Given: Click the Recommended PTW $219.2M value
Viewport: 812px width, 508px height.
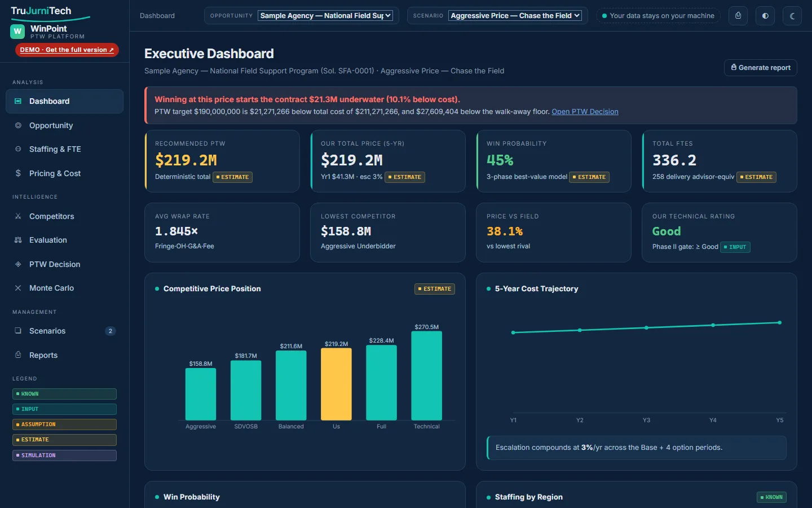Looking at the screenshot, I should (186, 160).
